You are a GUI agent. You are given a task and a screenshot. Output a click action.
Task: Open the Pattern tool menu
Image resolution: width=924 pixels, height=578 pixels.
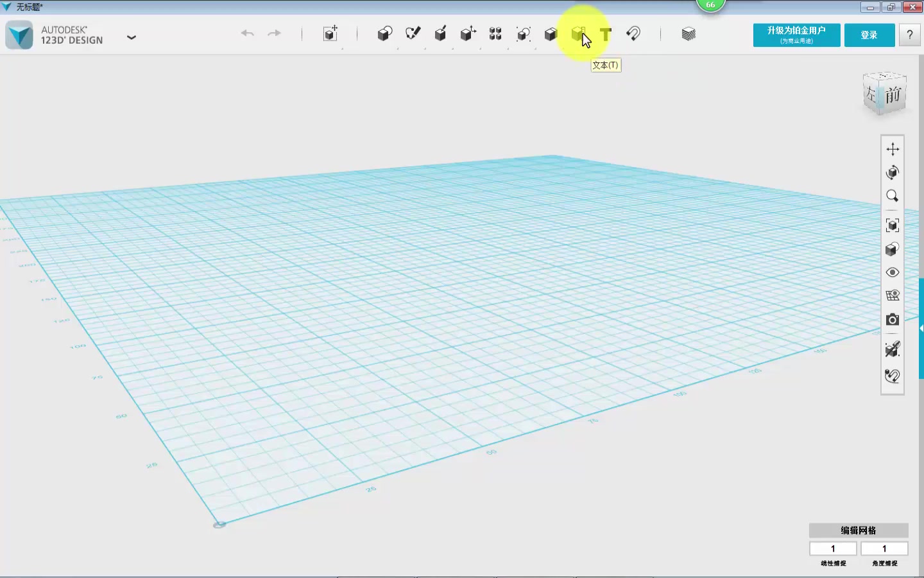(x=495, y=33)
